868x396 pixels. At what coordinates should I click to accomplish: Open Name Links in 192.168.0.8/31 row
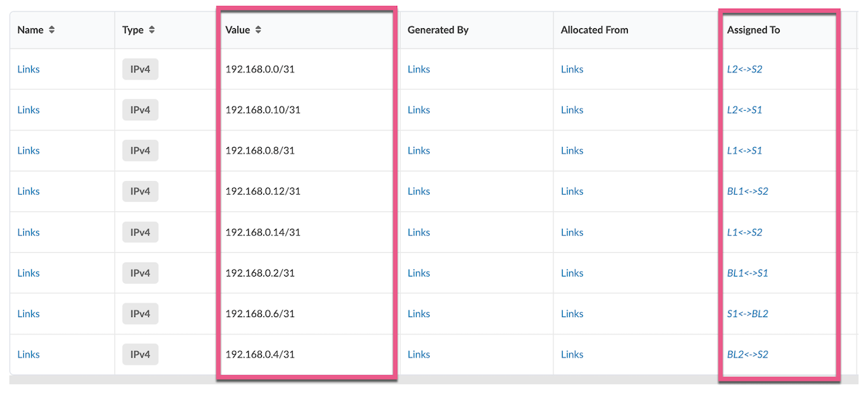28,151
